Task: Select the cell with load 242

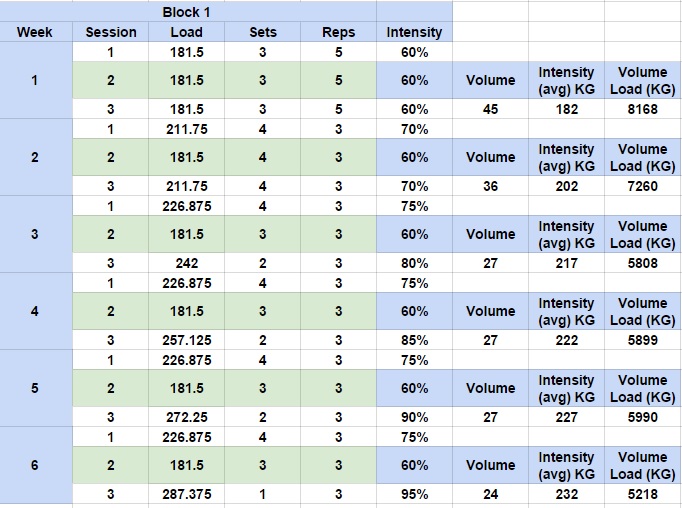Action: click(x=187, y=263)
